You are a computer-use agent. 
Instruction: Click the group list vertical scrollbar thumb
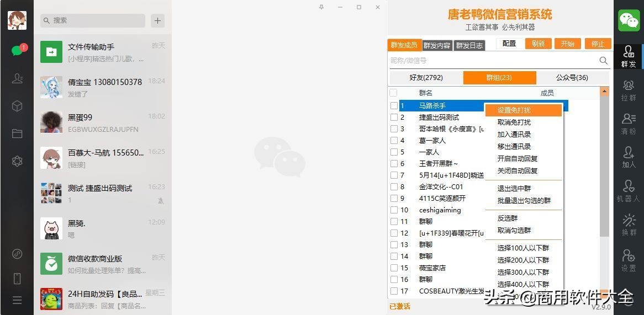pyautogui.click(x=604, y=166)
